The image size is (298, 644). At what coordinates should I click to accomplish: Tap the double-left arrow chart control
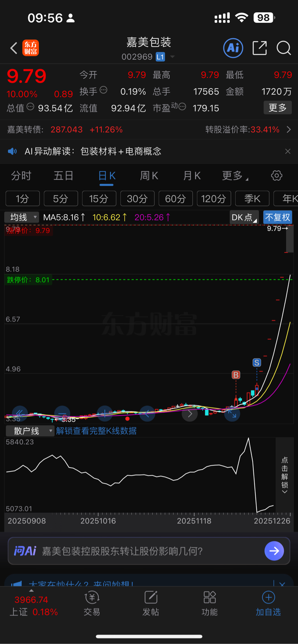tap(19, 413)
